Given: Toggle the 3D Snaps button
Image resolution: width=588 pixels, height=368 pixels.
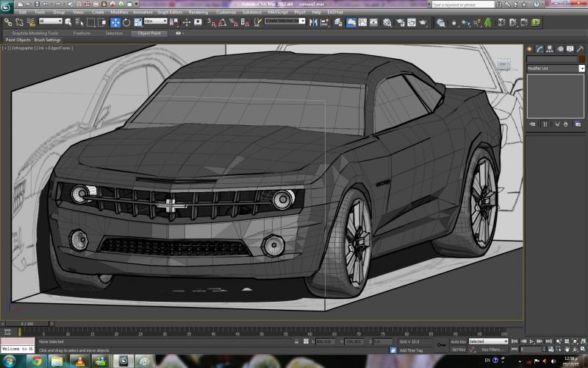Looking at the screenshot, I should pos(212,22).
